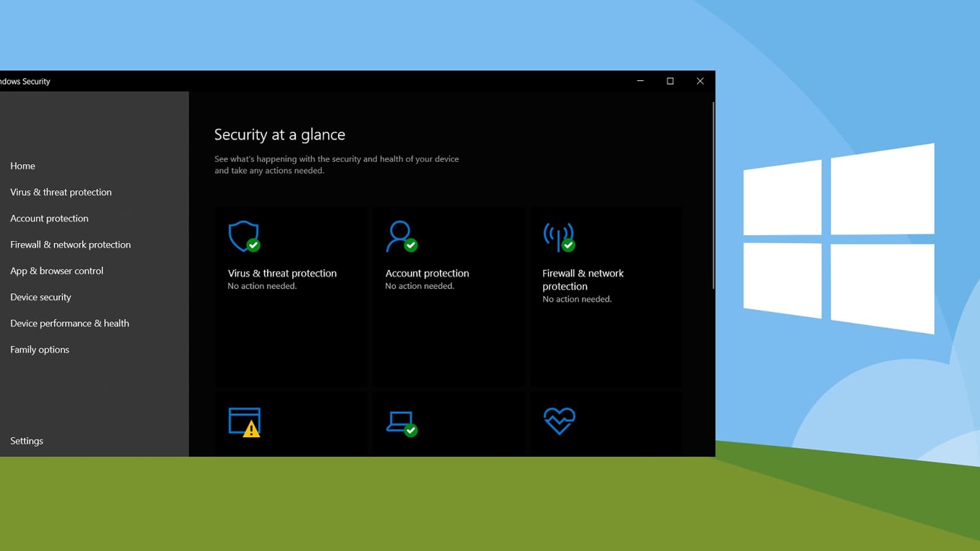Image resolution: width=980 pixels, height=551 pixels.
Task: Click the 'See what's happening' description text
Action: [336, 165]
